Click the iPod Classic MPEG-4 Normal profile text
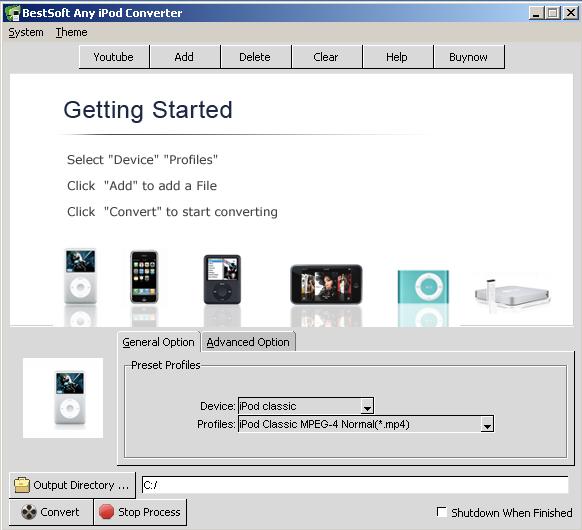This screenshot has height=530, width=582. click(x=324, y=424)
